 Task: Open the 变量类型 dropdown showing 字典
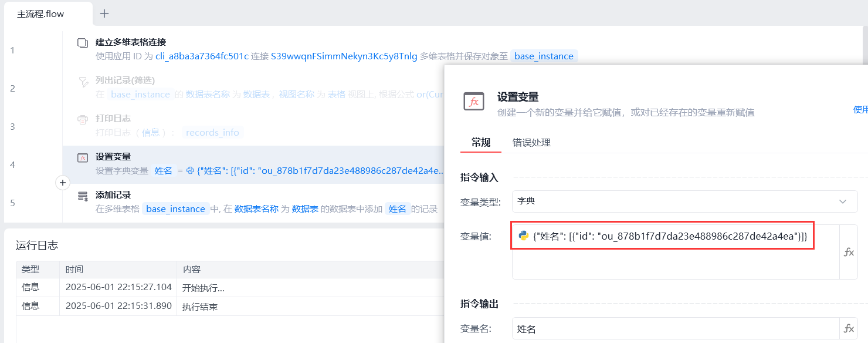[x=674, y=201]
